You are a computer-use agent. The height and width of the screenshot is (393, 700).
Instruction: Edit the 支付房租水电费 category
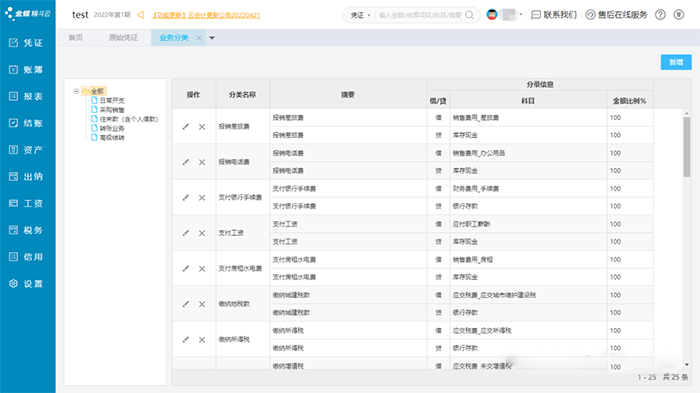pyautogui.click(x=186, y=268)
